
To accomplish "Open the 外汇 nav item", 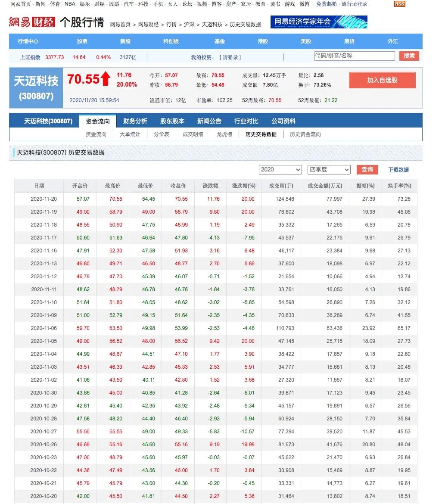I will click(392, 41).
